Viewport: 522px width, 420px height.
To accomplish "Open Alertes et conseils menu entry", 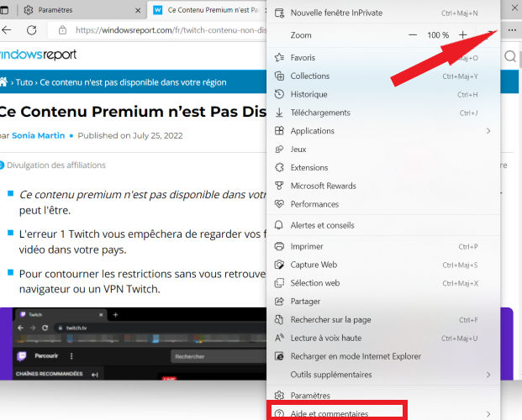I will click(x=382, y=225).
